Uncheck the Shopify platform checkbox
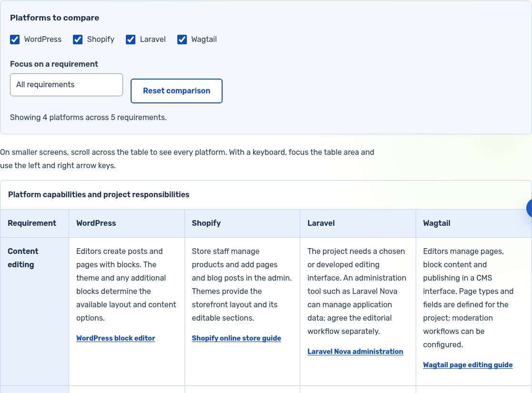This screenshot has height=393, width=532. point(78,40)
